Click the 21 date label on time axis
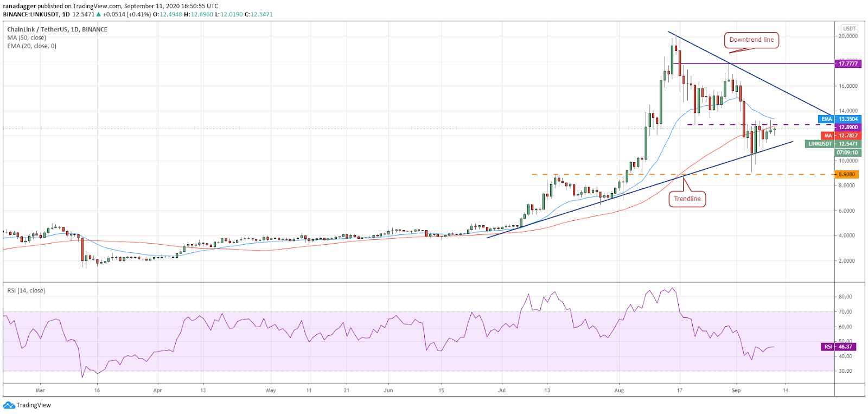Screen dimensions: 868x414 click(x=347, y=390)
